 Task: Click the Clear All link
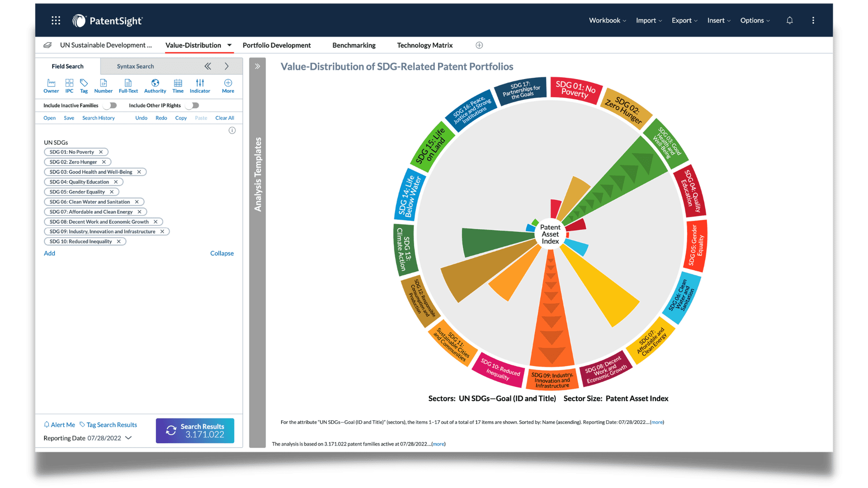(224, 118)
